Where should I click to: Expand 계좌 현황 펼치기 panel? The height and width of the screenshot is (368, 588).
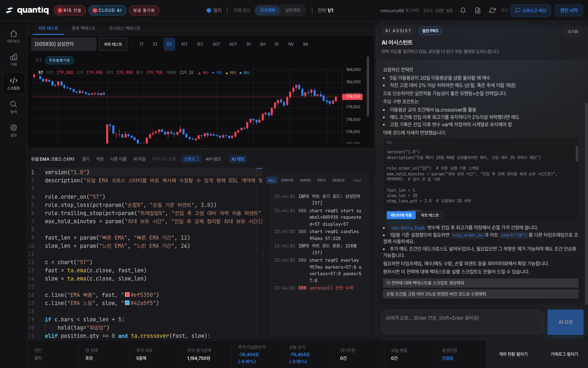pyautogui.click(x=513, y=354)
